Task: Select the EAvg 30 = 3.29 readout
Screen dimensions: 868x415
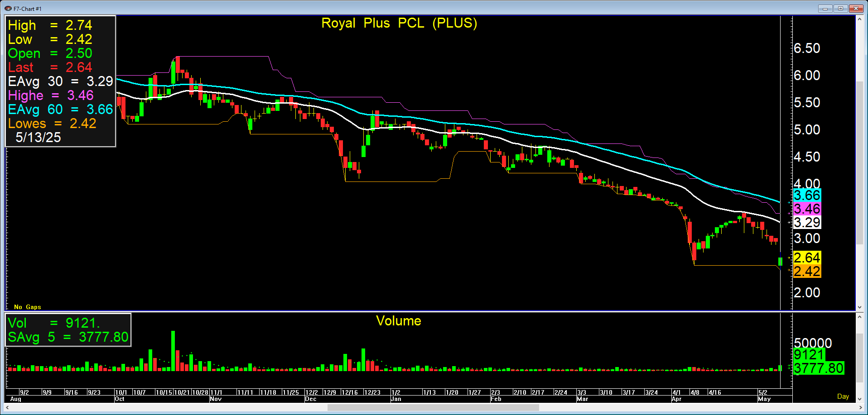Action: click(x=60, y=81)
